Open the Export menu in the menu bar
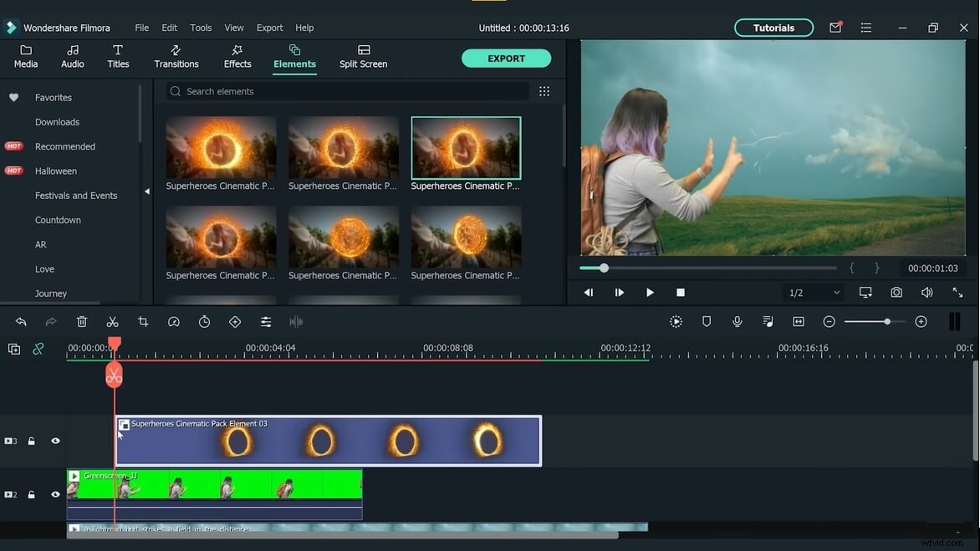This screenshot has width=980, height=551. (x=269, y=27)
